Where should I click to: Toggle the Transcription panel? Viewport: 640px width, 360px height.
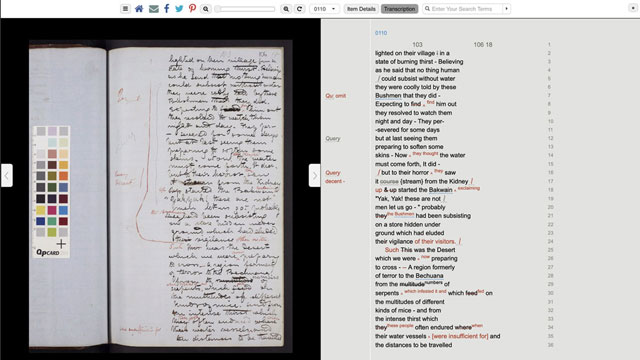399,9
